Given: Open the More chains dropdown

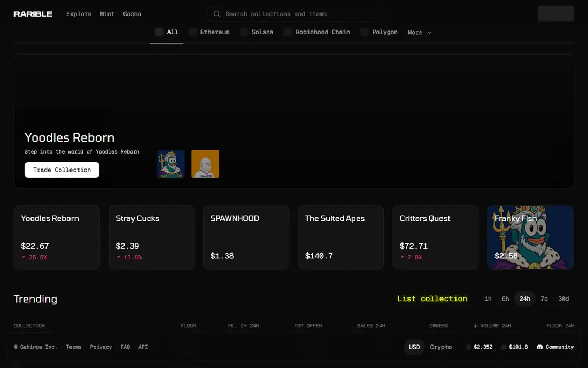Looking at the screenshot, I should click(420, 32).
